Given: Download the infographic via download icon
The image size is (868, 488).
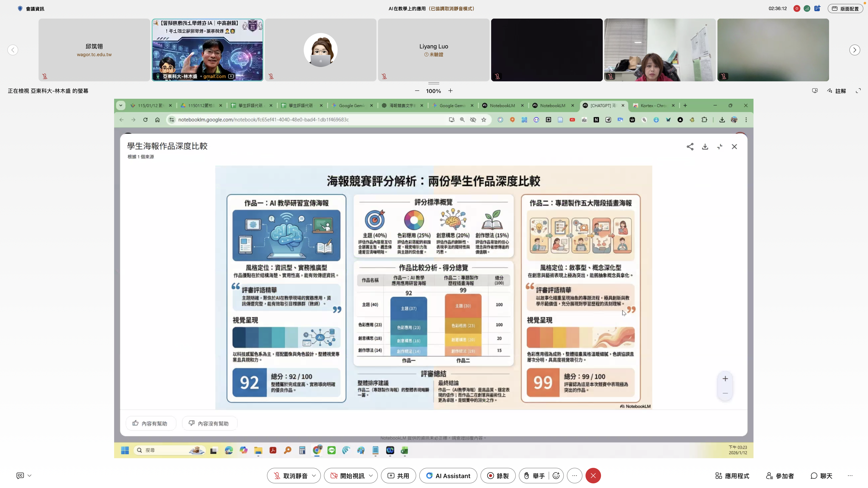Looking at the screenshot, I should point(705,147).
